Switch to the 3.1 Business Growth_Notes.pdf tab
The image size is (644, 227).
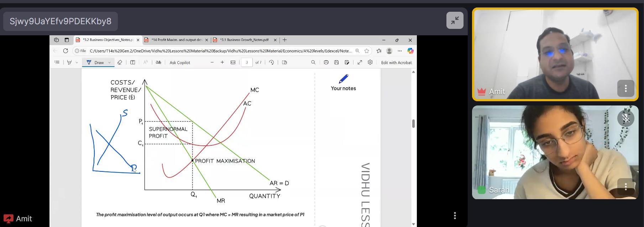click(244, 40)
